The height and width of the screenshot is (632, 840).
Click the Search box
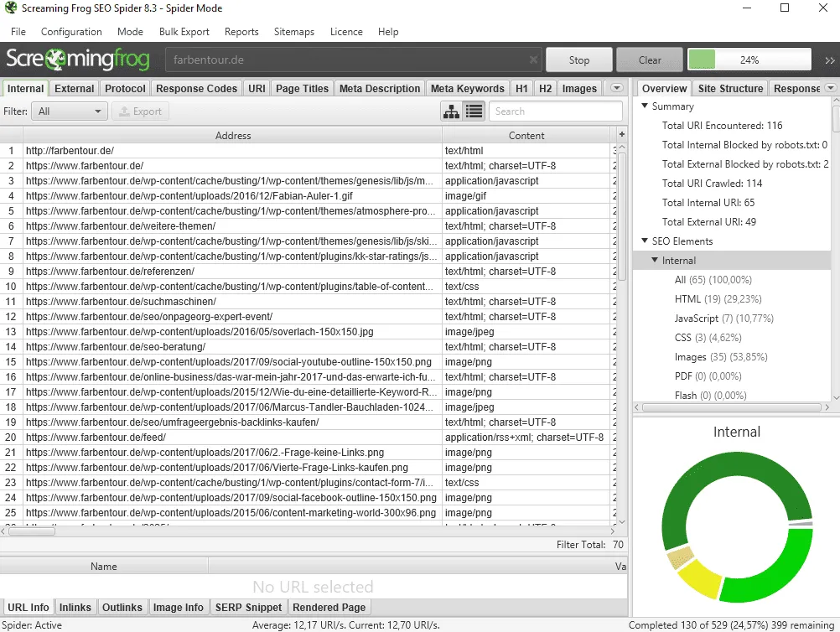556,111
